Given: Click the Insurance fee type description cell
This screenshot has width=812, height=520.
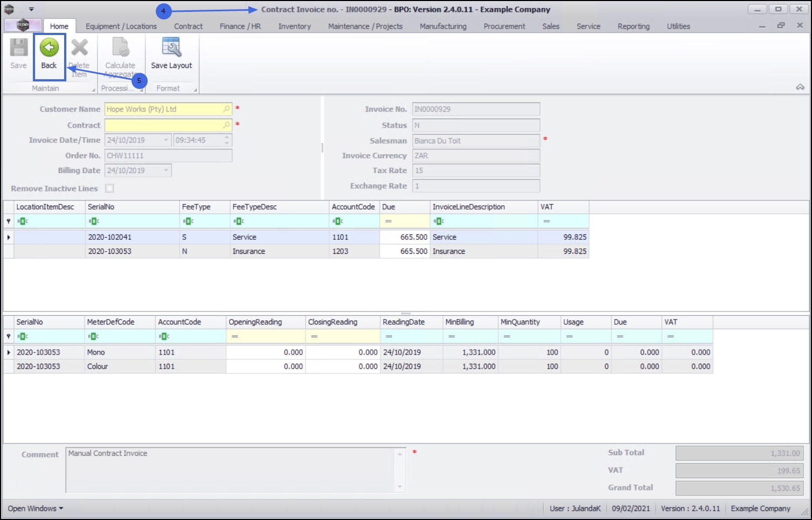Looking at the screenshot, I should pyautogui.click(x=280, y=251).
